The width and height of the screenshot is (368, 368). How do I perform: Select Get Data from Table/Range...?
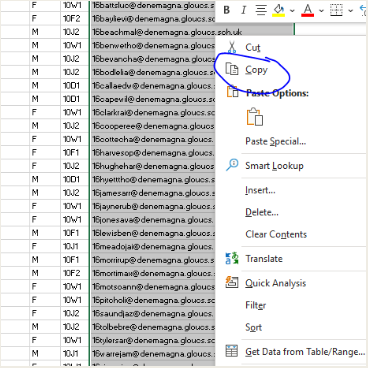(x=305, y=352)
